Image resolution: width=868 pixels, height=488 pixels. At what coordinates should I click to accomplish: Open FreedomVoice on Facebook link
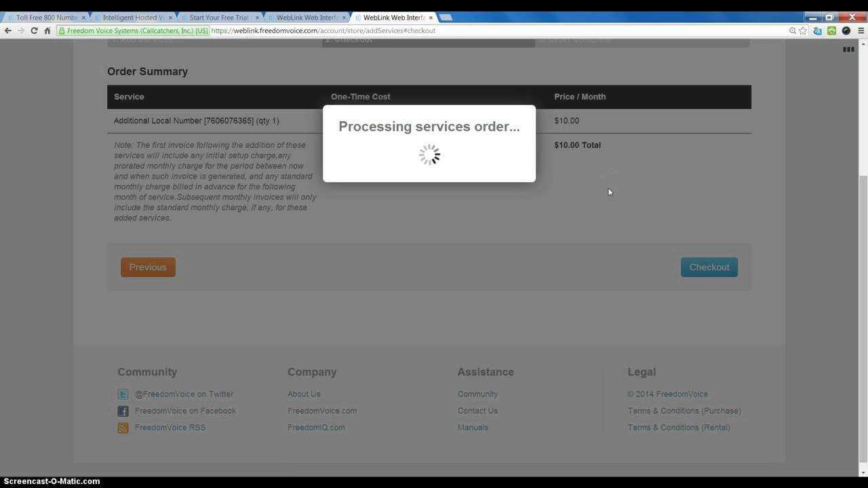click(x=185, y=411)
